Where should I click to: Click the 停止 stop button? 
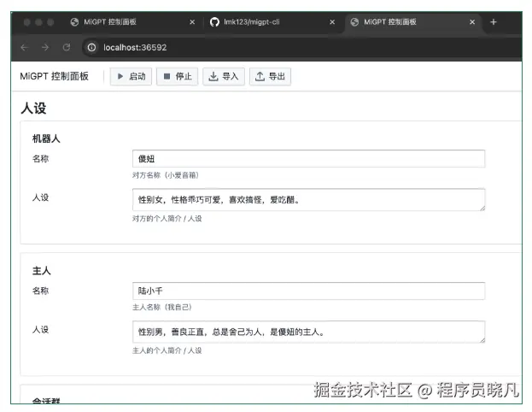[177, 76]
